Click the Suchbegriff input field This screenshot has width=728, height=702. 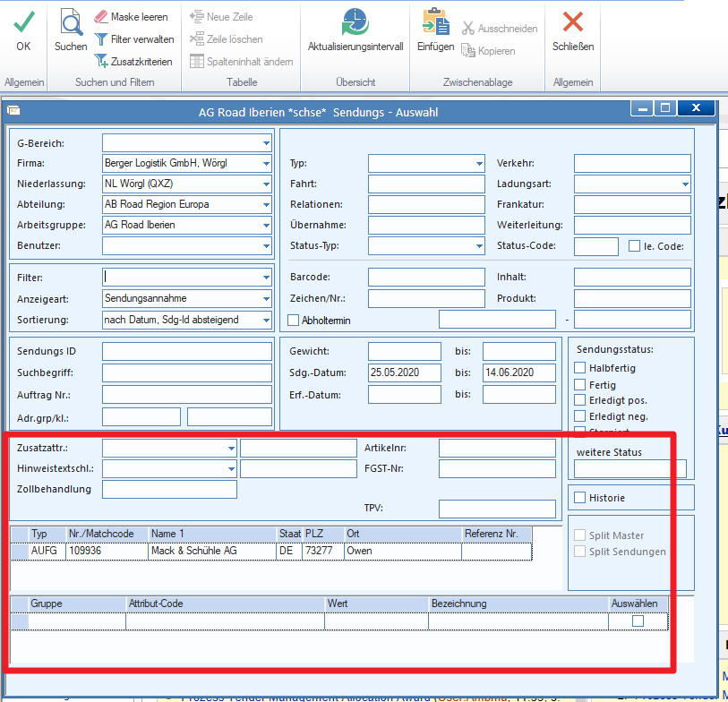click(187, 372)
